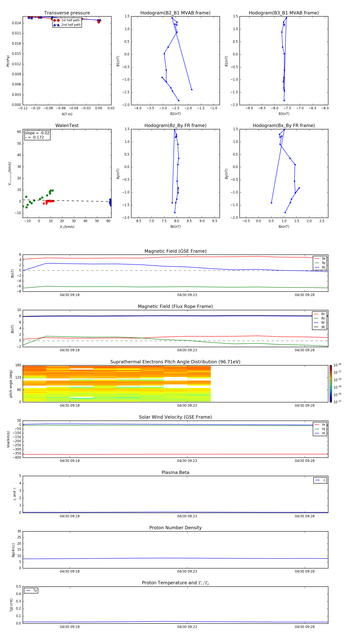This screenshot has width=351, height=644.
Task: Click '04/30 09:18' tick under GSE magnetic field
Action: coord(70,295)
